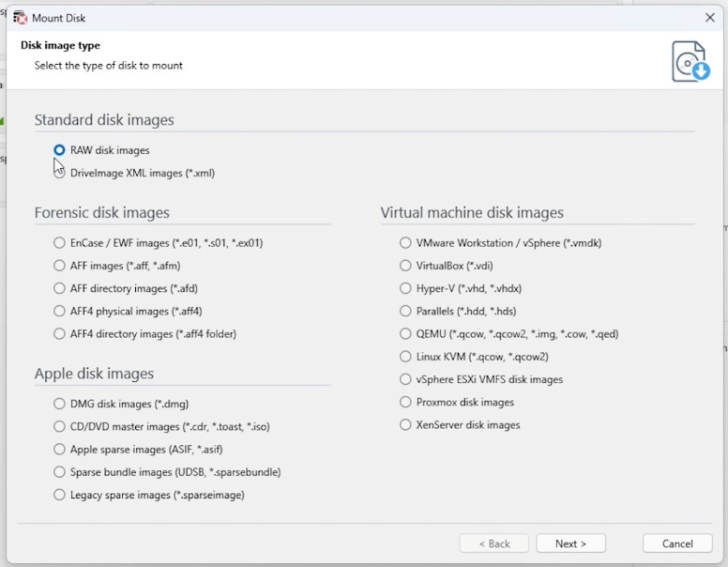Screen dimensions: 728x567
Task: Click the Mount Disk title bar app icon
Action: [20, 18]
